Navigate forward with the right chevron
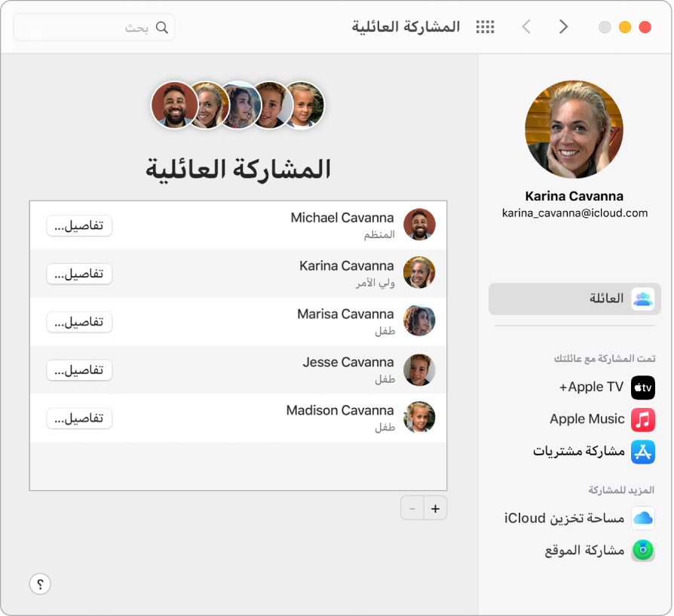 coord(564,26)
